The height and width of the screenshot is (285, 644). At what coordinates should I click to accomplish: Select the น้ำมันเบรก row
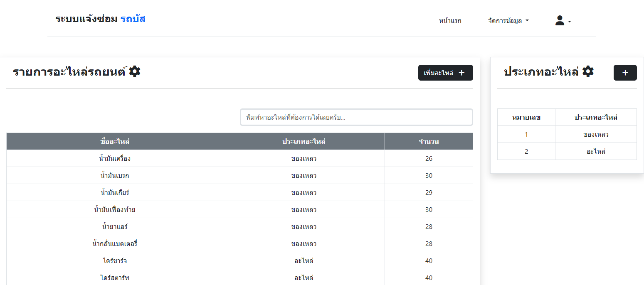point(115,175)
